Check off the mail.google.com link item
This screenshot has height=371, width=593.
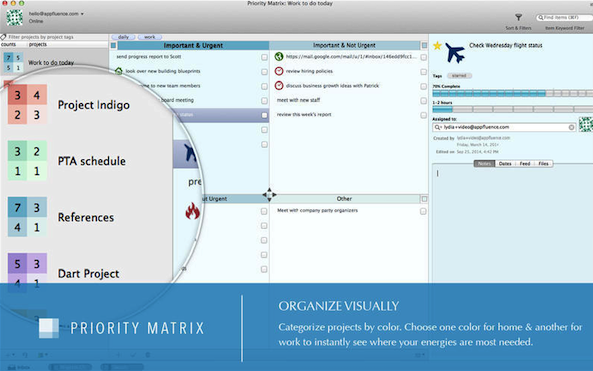[x=424, y=57]
